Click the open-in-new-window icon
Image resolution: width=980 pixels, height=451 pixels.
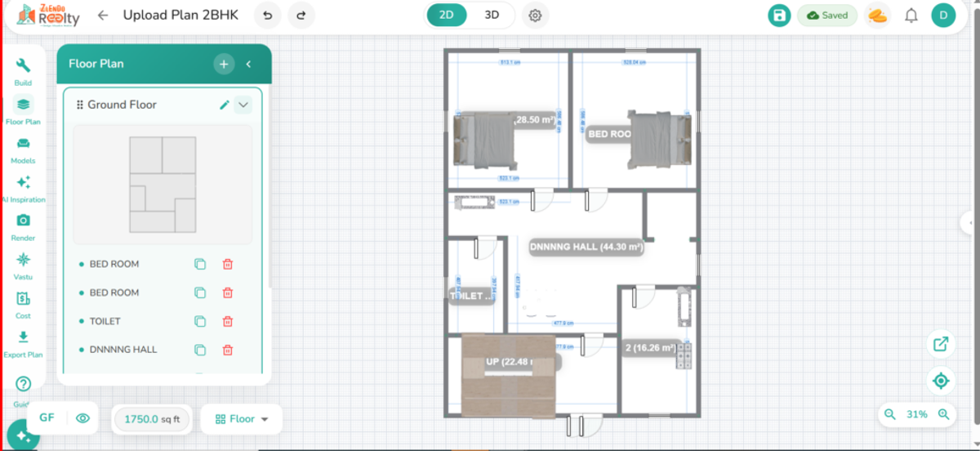coord(941,344)
